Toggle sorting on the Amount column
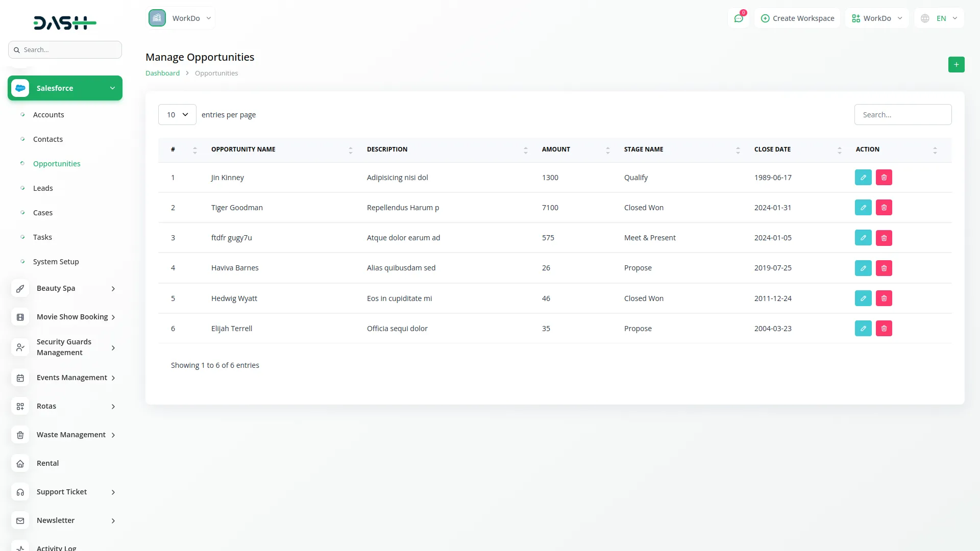 [x=607, y=149]
